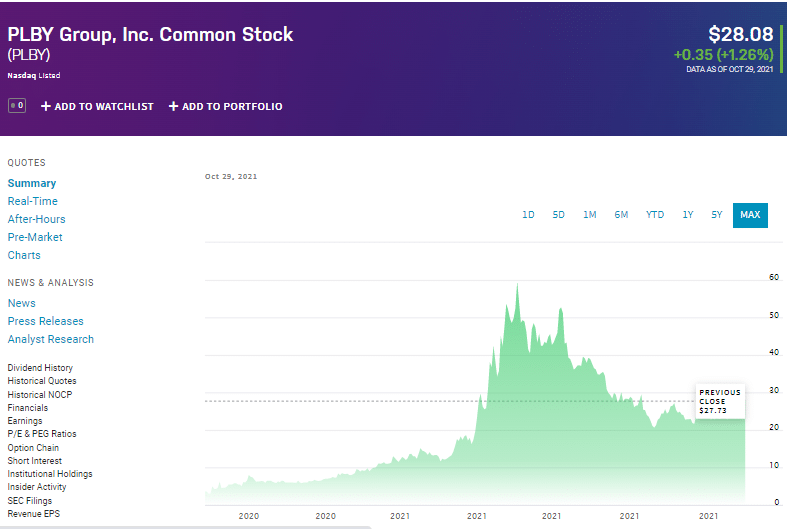The width and height of the screenshot is (787, 529).
Task: Open Real-Time quotes
Action: 33,201
